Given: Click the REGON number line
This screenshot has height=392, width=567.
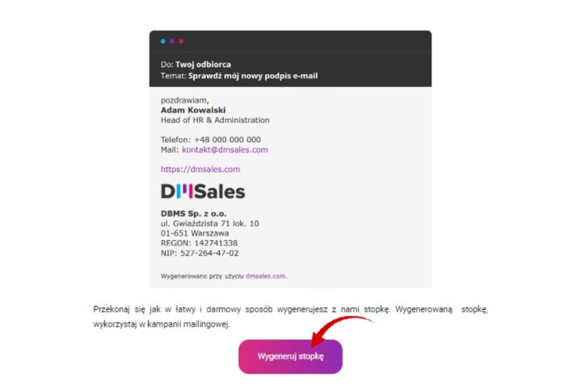Looking at the screenshot, I should [x=199, y=243].
